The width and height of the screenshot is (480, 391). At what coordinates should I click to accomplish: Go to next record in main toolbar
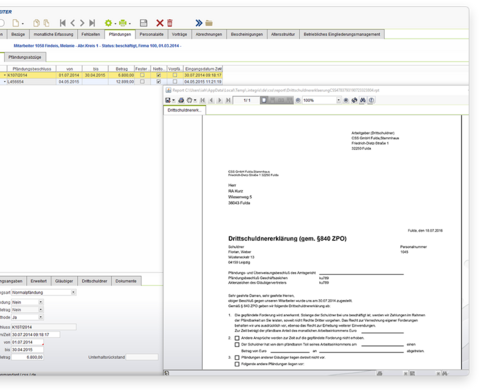pos(82,23)
